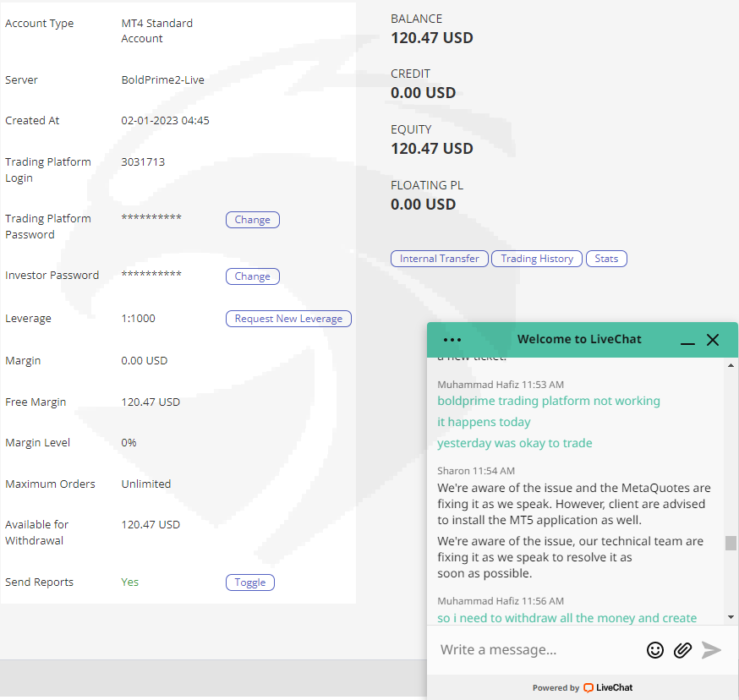Click the chat scrollbar thumb
Viewport: 739px width, 700px height.
(731, 543)
